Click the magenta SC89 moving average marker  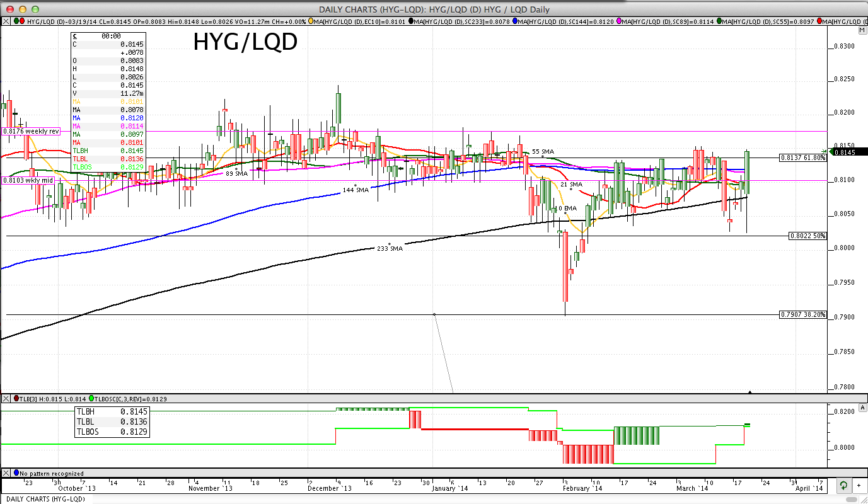(x=620, y=21)
